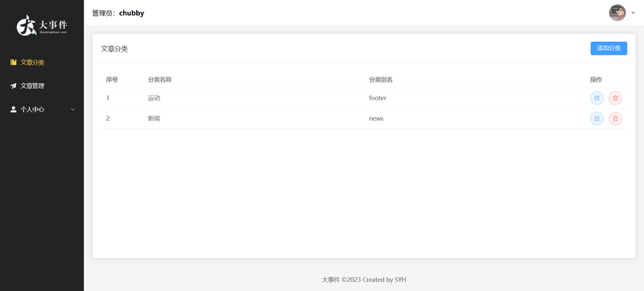Click the delete icon for 新闻 row
Viewport: 644px width, 291px height.
(615, 118)
